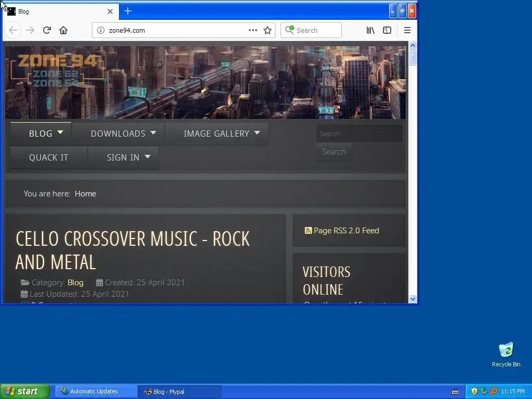Open the Windows start menu
Viewport: 532px width, 399px height.
tap(25, 392)
